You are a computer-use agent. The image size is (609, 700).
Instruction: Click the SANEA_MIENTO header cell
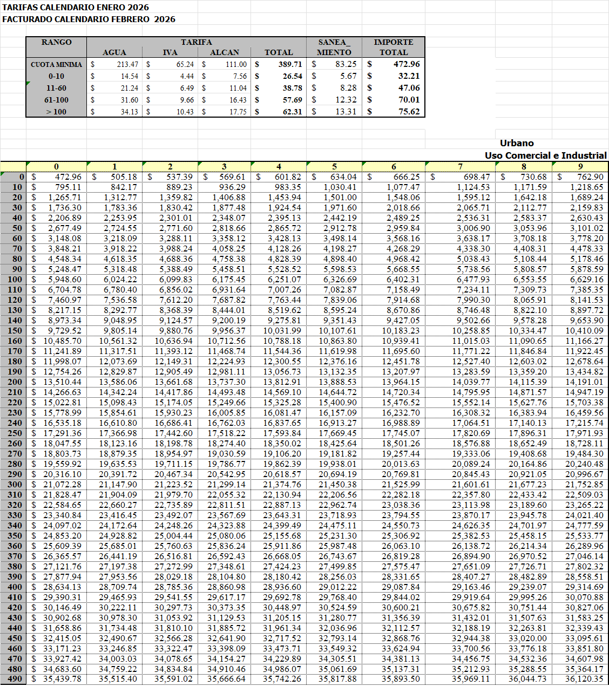[x=334, y=47]
